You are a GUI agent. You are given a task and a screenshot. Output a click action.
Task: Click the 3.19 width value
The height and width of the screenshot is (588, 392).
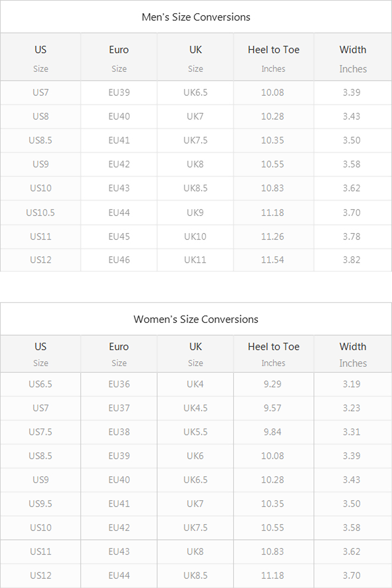[351, 384]
